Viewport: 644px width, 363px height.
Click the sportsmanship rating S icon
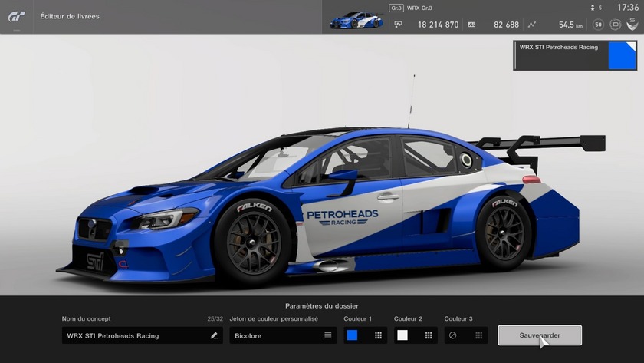pos(632,25)
